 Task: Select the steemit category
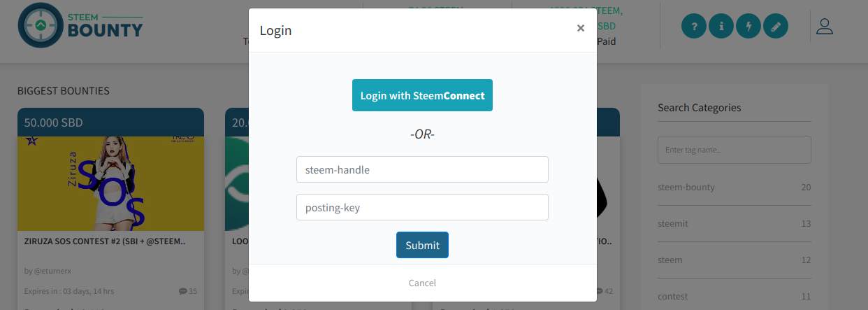click(735, 224)
